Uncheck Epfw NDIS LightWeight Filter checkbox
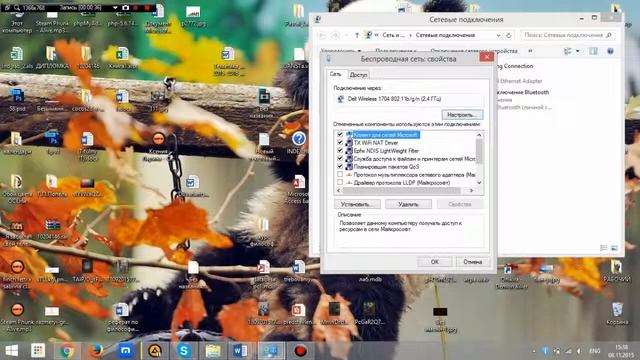The width and height of the screenshot is (640, 360). [x=340, y=151]
